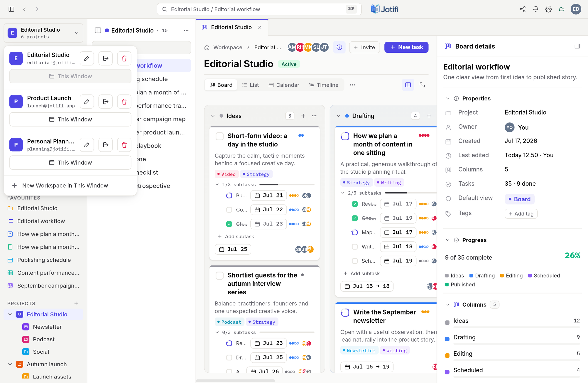
Task: Open the share icon in top bar
Action: (x=523, y=9)
